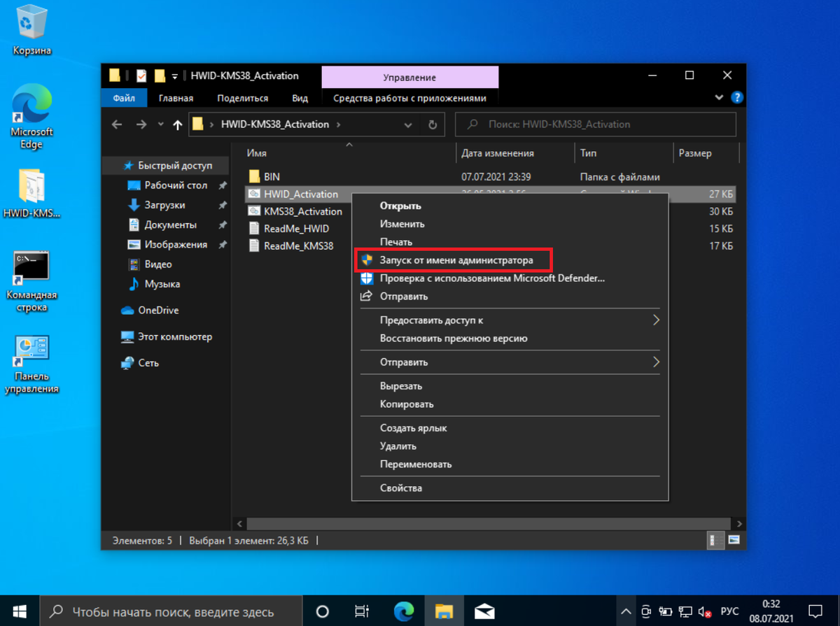
Task: Open the notification center icon
Action: (817, 611)
